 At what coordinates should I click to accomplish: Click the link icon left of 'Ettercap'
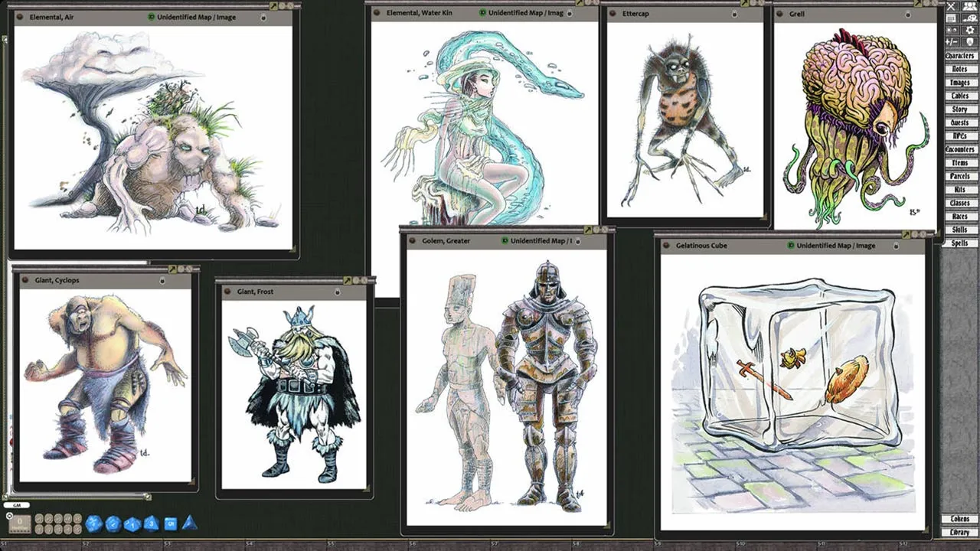(614, 13)
